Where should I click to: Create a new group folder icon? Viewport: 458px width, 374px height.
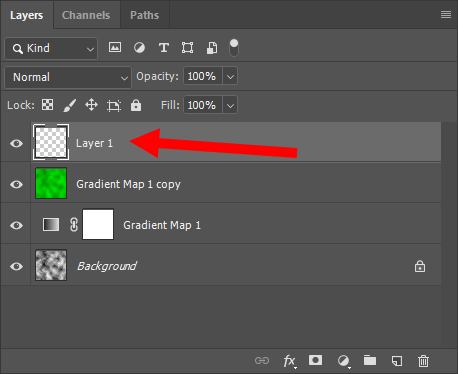click(370, 360)
